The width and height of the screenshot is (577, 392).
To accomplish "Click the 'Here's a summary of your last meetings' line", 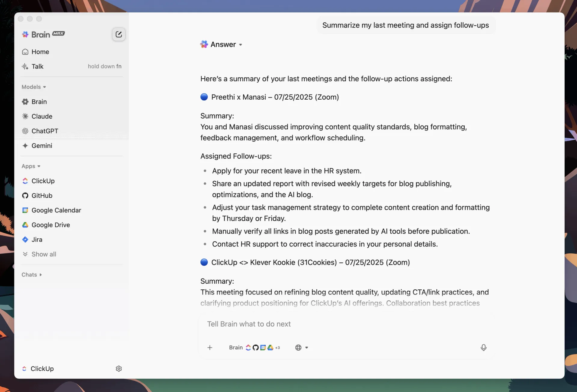I will point(326,79).
